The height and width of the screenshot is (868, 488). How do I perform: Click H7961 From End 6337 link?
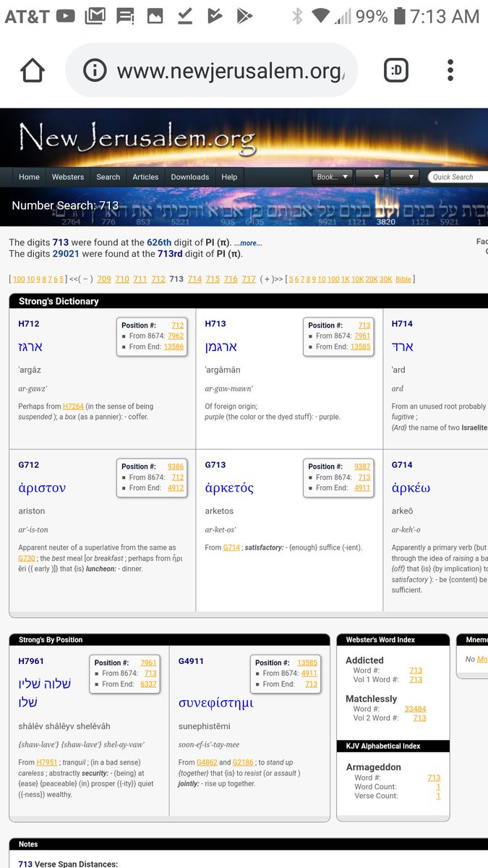148,684
